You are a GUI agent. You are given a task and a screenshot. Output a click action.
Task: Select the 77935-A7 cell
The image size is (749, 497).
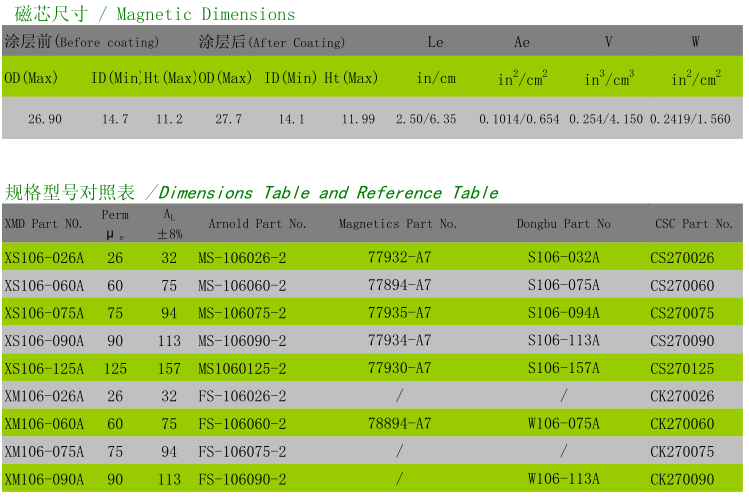[x=399, y=313]
